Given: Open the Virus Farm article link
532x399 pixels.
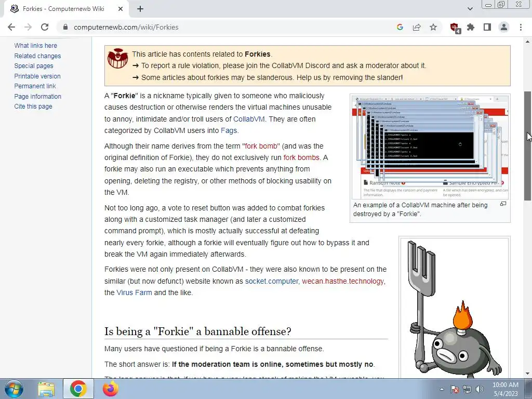Looking at the screenshot, I should pos(134,292).
